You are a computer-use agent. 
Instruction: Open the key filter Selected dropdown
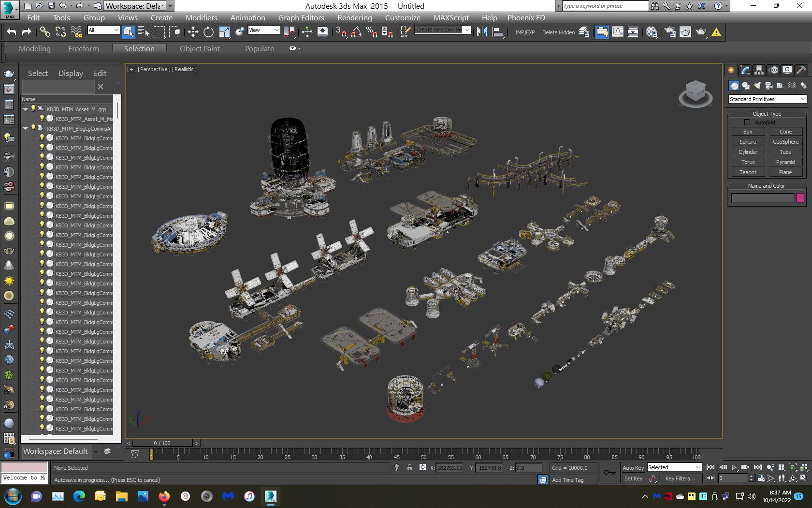674,467
